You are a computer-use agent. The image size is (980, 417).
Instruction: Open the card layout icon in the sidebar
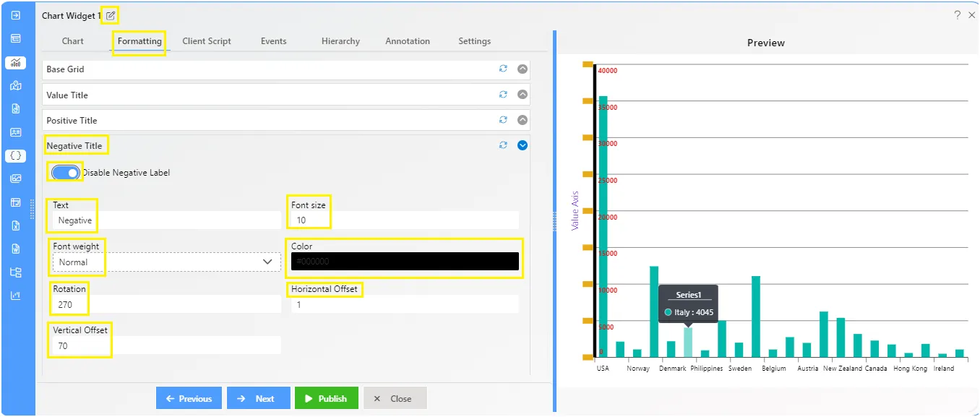pos(16,38)
